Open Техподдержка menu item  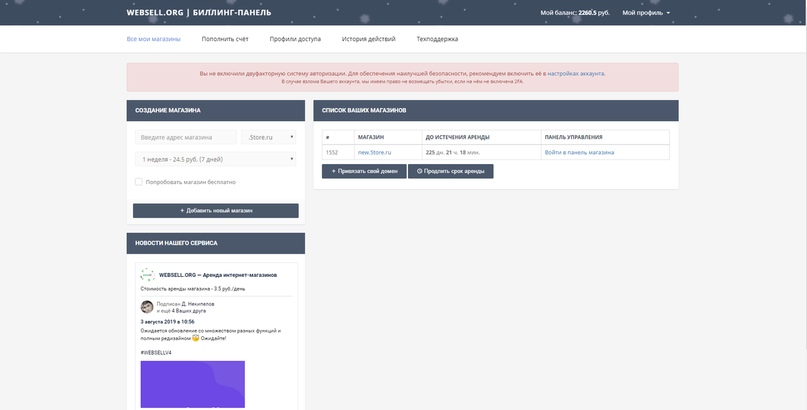(437, 39)
